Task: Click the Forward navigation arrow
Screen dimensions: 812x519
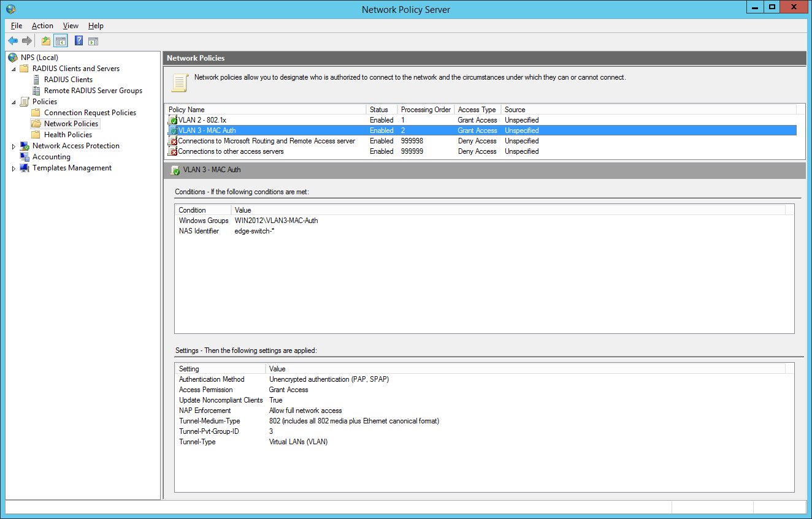Action: pos(26,40)
